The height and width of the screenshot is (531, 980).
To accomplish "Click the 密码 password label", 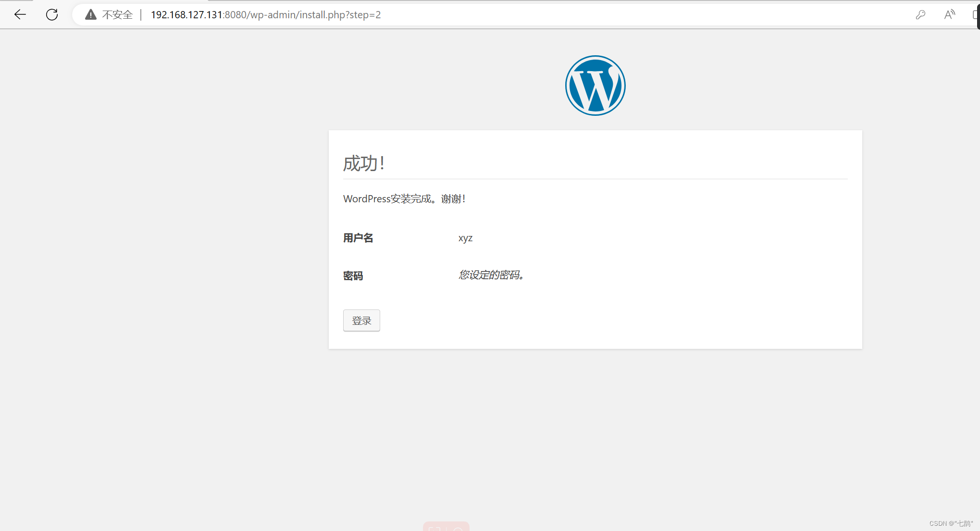I will click(353, 275).
